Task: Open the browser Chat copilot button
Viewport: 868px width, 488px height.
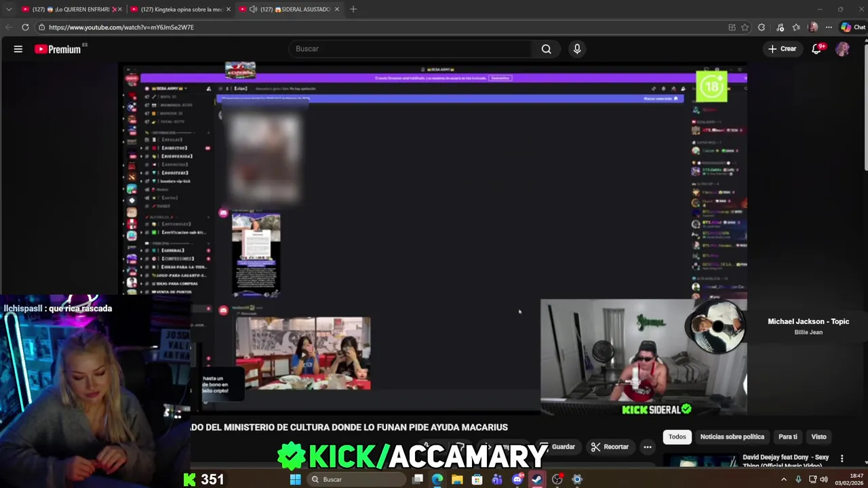Action: [x=853, y=27]
